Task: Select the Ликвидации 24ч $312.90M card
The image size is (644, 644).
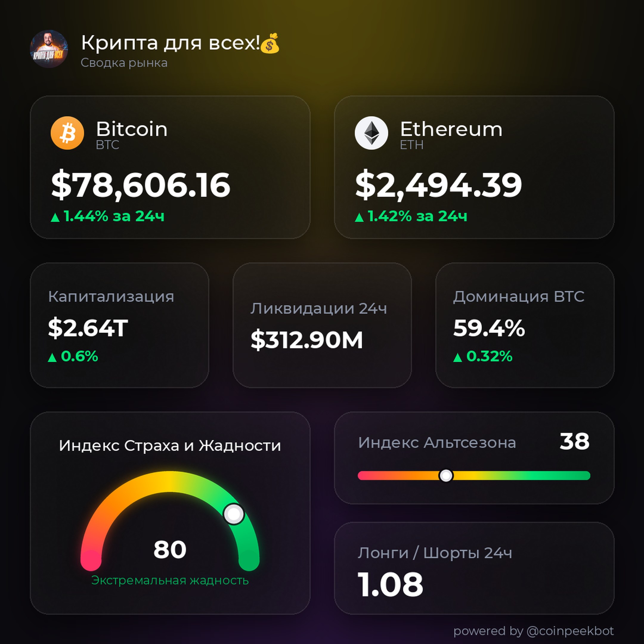Action: 322,325
